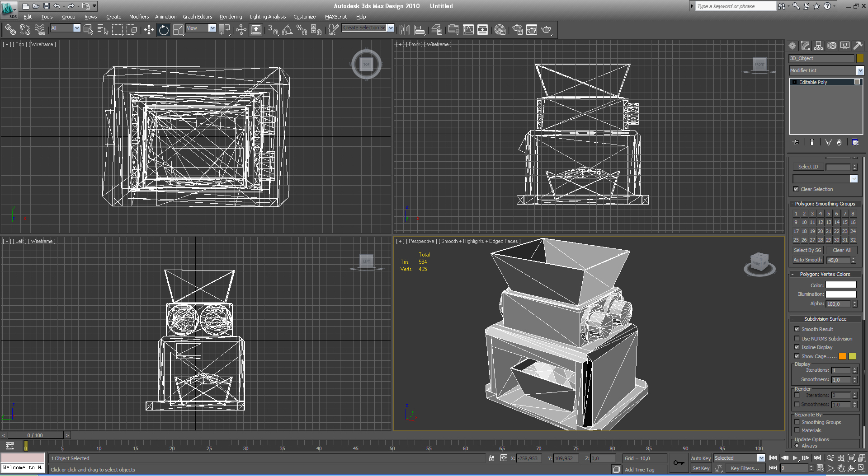Image resolution: width=868 pixels, height=476 pixels.
Task: Click the Auto Smooth button
Action: coord(807,260)
